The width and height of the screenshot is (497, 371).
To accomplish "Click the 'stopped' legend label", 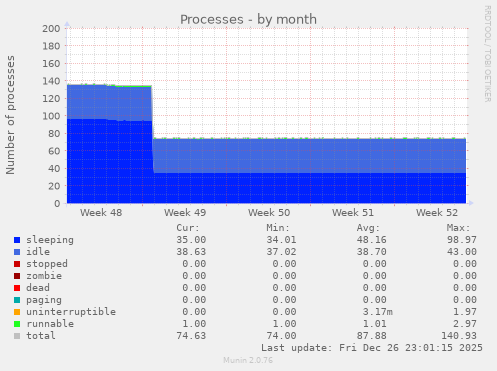I will (x=47, y=264).
